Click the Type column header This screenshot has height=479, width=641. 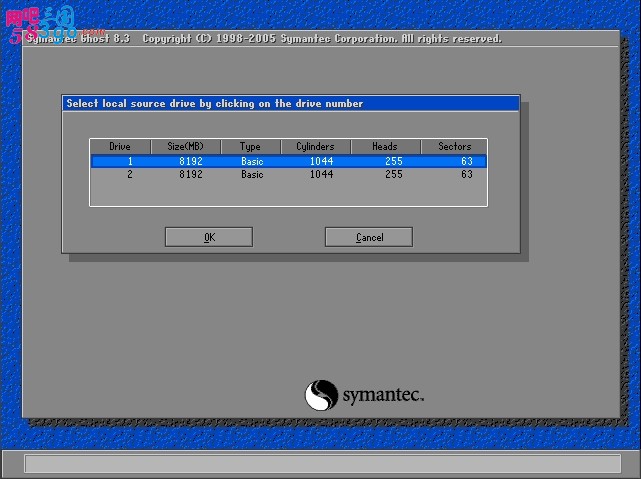[x=251, y=146]
